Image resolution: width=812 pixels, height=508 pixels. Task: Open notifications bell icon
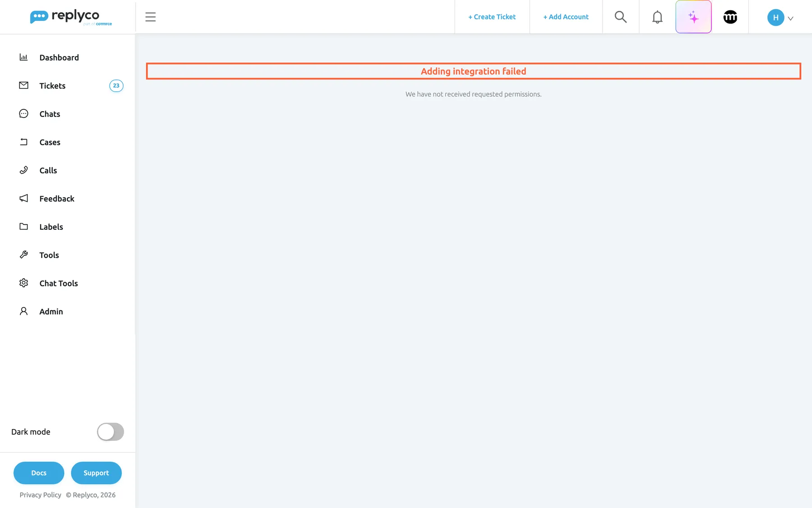tap(657, 17)
